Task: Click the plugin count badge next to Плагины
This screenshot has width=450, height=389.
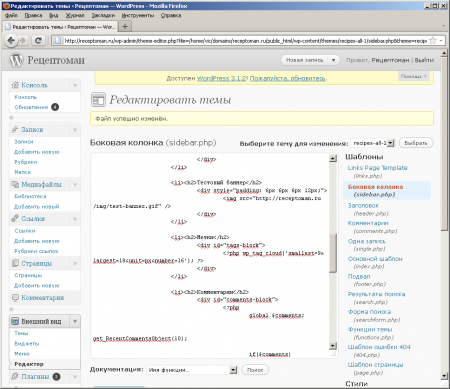Action: (56, 376)
